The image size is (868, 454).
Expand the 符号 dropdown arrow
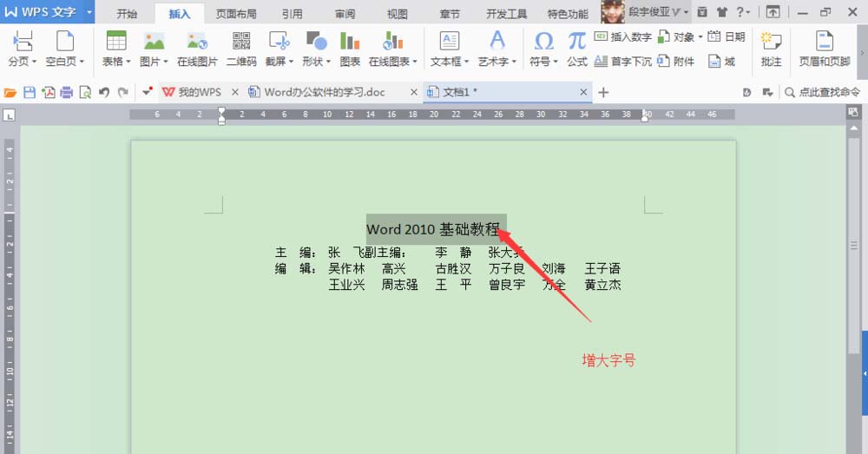pos(556,62)
